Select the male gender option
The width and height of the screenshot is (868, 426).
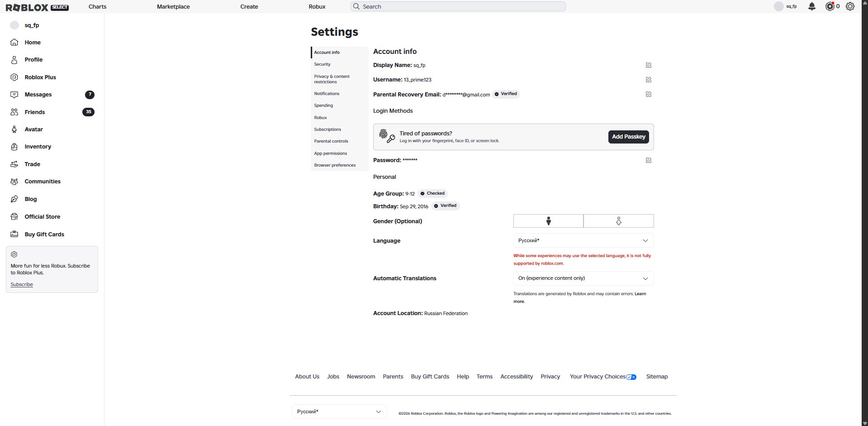pyautogui.click(x=548, y=221)
